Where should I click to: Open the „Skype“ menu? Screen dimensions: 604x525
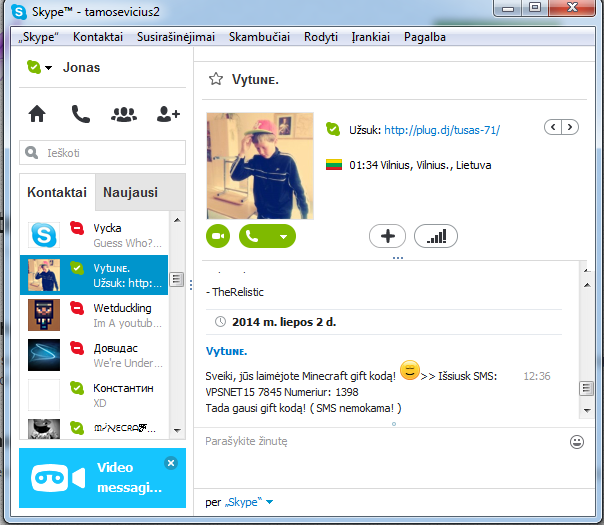pyautogui.click(x=39, y=37)
